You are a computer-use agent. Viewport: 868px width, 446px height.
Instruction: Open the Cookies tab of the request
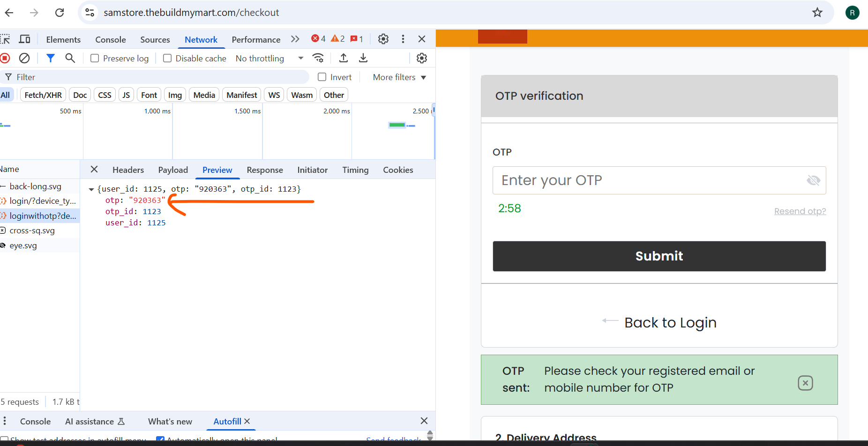(x=398, y=170)
